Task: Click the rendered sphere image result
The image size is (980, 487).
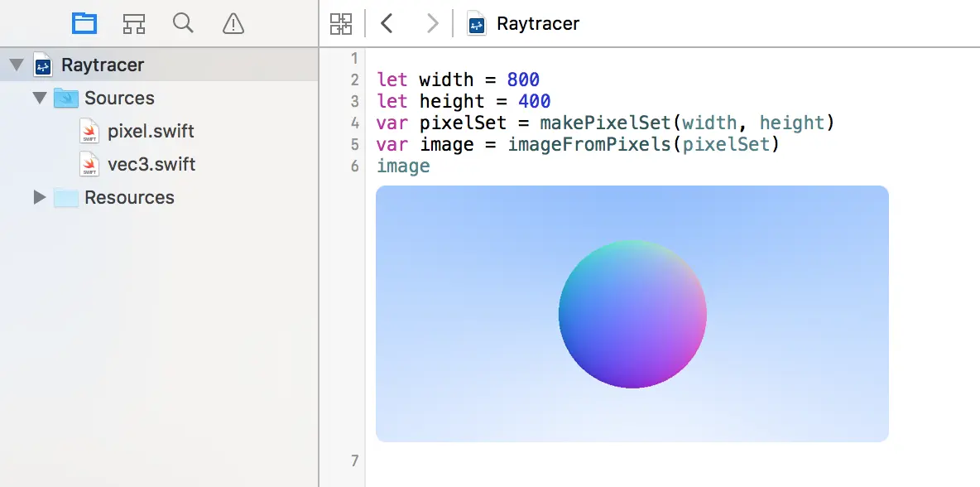Action: pyautogui.click(x=632, y=314)
